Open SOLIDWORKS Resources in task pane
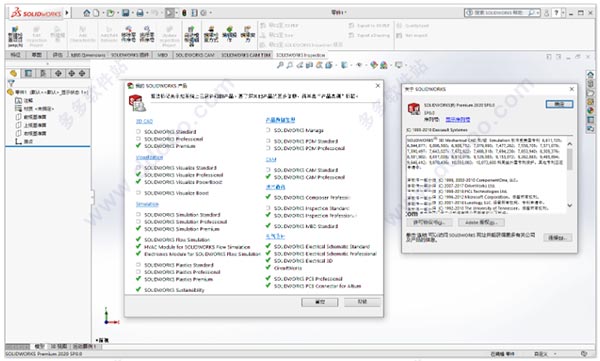 coord(590,75)
